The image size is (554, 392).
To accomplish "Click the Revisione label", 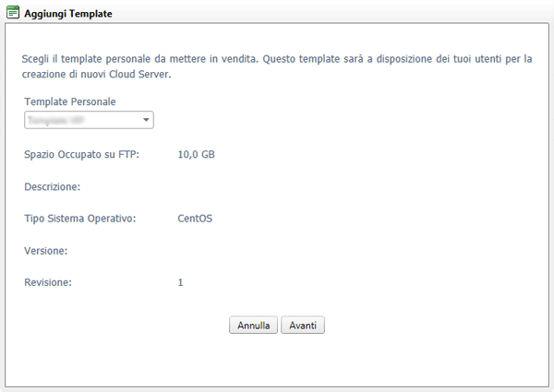I will (48, 282).
